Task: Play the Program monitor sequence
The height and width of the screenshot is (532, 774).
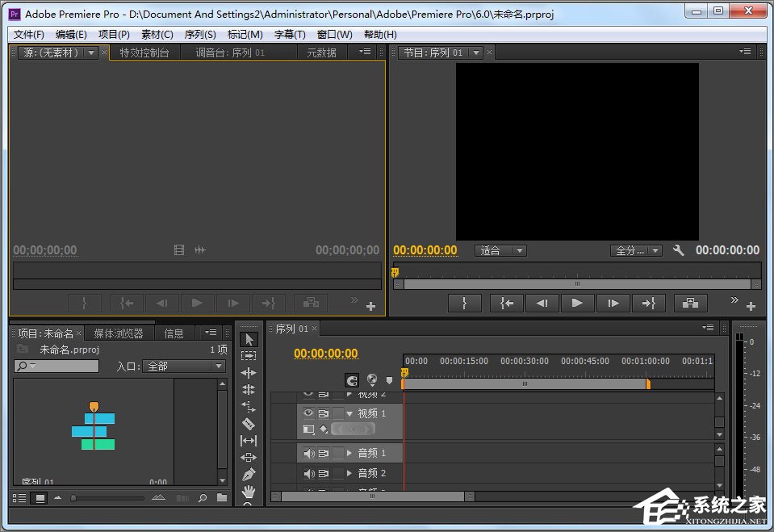Action: [577, 303]
